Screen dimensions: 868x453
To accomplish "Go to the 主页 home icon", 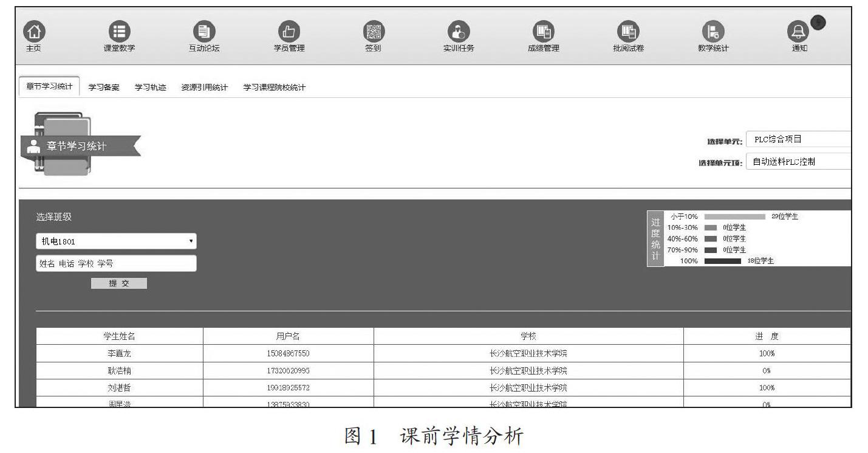I will coord(34,32).
